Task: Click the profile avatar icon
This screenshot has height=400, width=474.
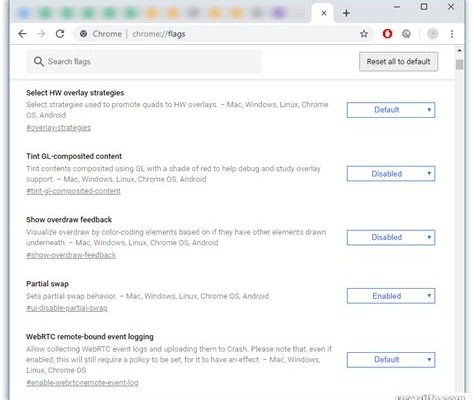Action: tap(433, 34)
